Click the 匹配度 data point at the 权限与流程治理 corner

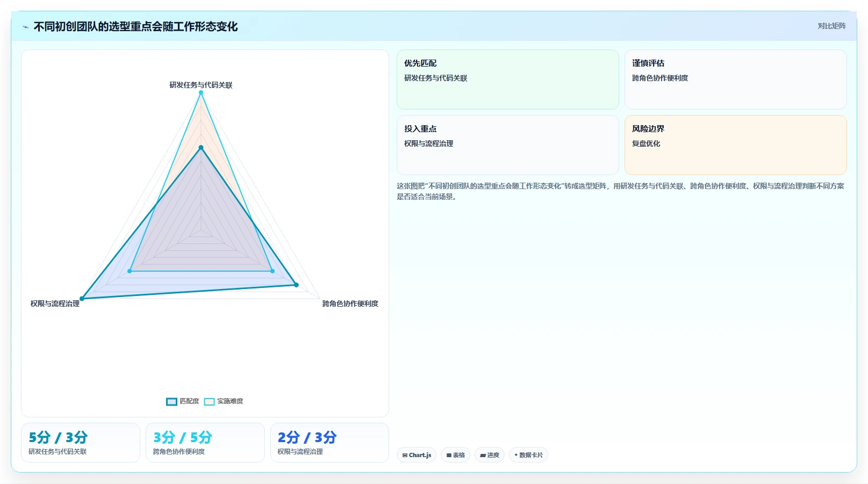(x=82, y=299)
